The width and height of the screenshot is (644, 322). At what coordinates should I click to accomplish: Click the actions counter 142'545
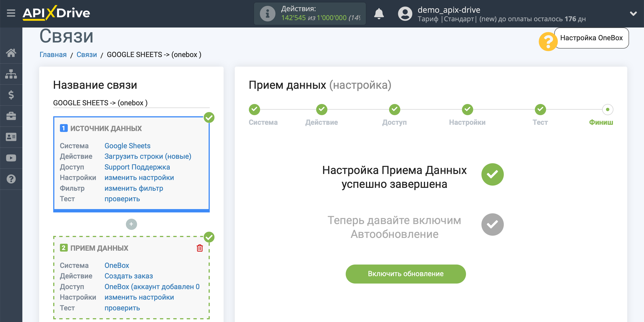(x=293, y=18)
